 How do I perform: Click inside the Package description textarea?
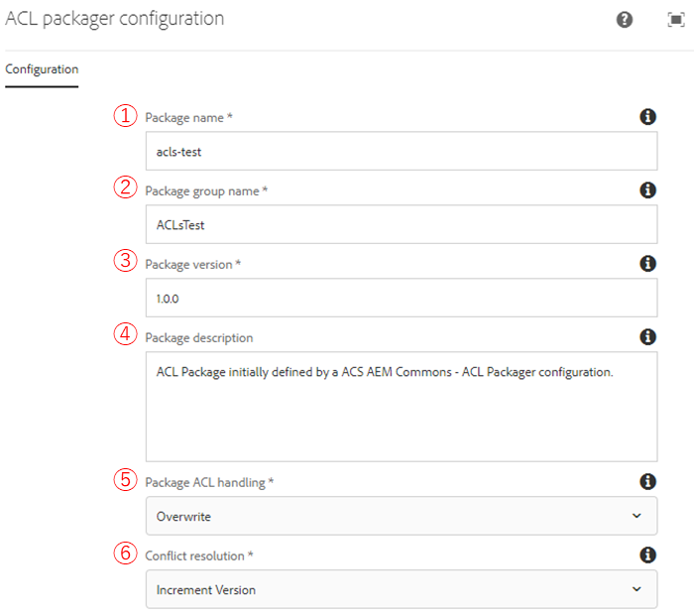(x=402, y=407)
